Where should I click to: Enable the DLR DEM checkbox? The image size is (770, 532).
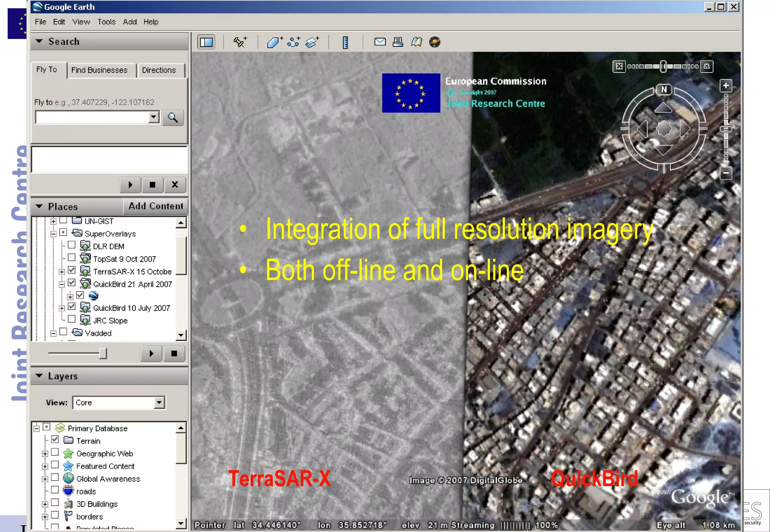(72, 245)
